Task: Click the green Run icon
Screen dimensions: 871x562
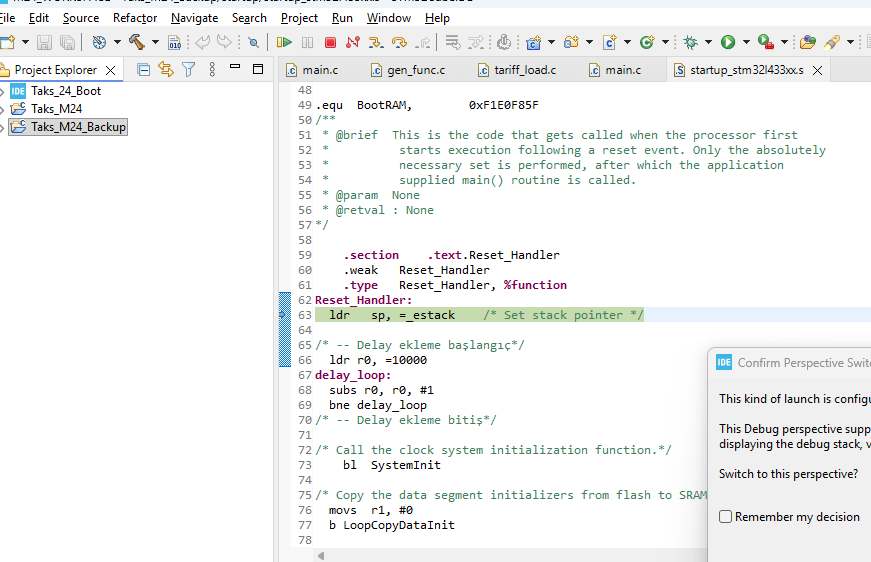Action: pos(728,42)
